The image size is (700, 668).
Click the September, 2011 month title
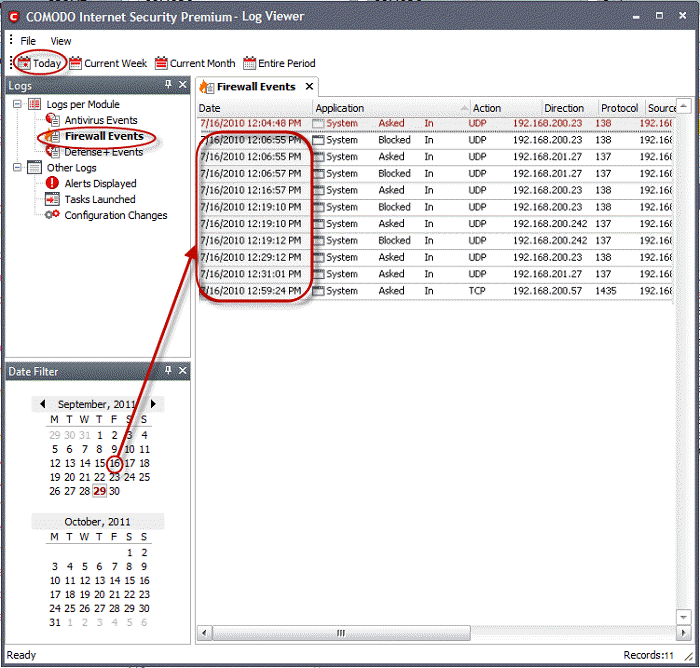tap(97, 404)
